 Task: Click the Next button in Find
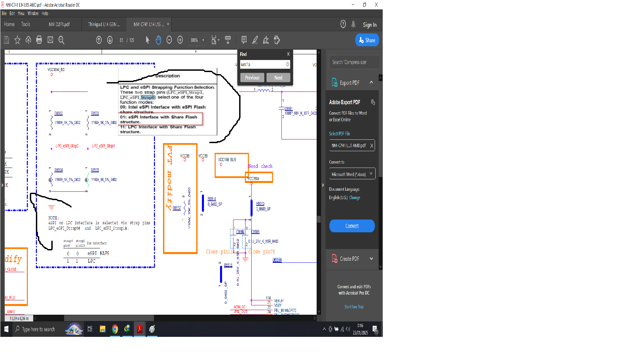(x=278, y=78)
